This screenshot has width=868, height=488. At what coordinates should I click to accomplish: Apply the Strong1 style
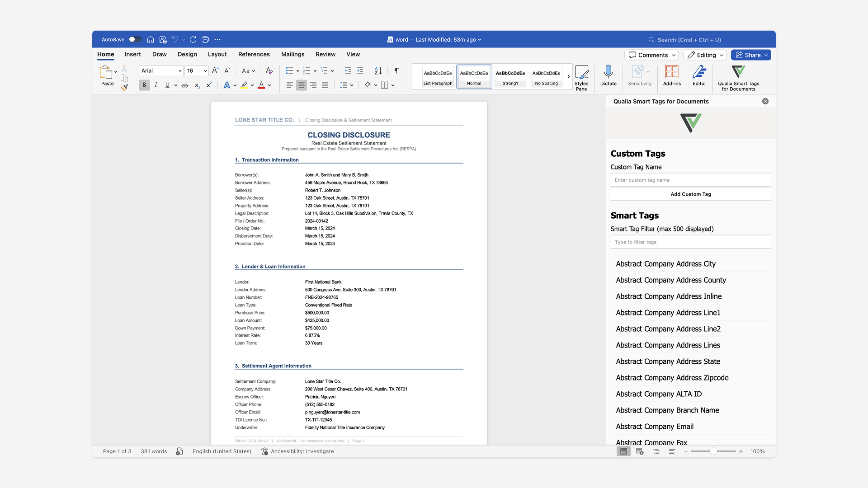click(510, 76)
